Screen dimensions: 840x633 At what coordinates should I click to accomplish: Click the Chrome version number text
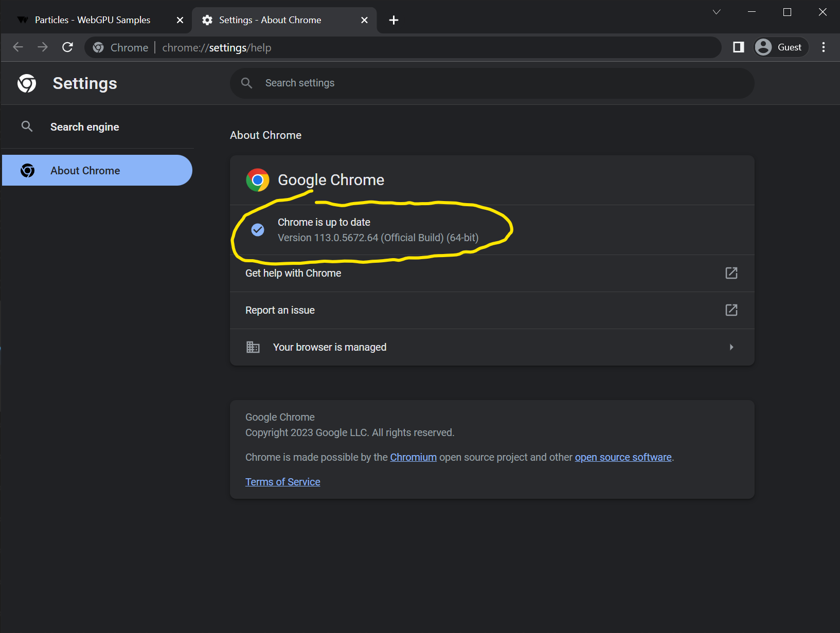tap(378, 238)
